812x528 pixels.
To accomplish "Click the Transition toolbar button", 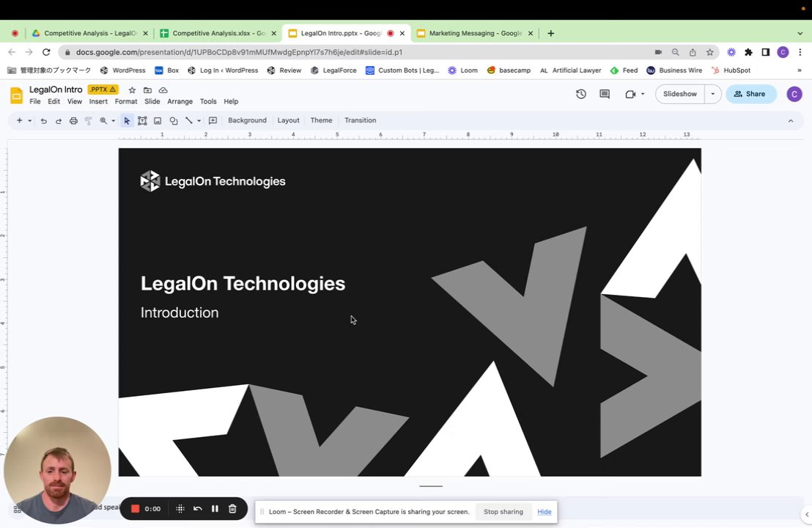I will [x=361, y=120].
